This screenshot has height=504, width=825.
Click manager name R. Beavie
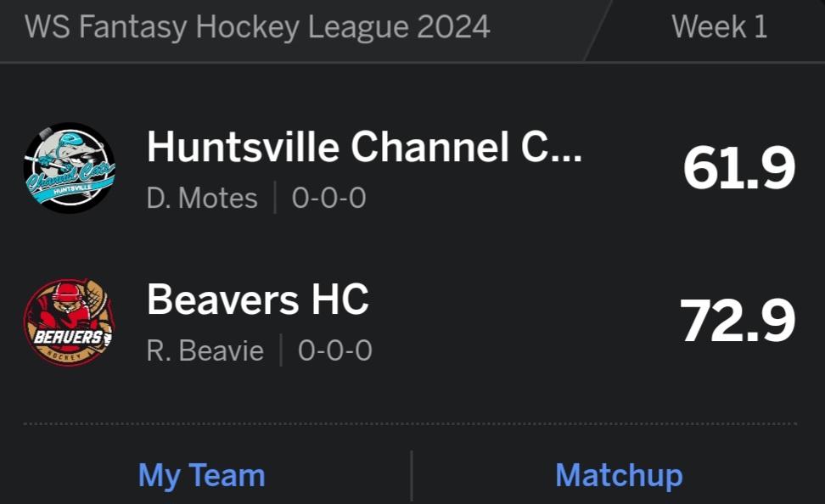[205, 350]
